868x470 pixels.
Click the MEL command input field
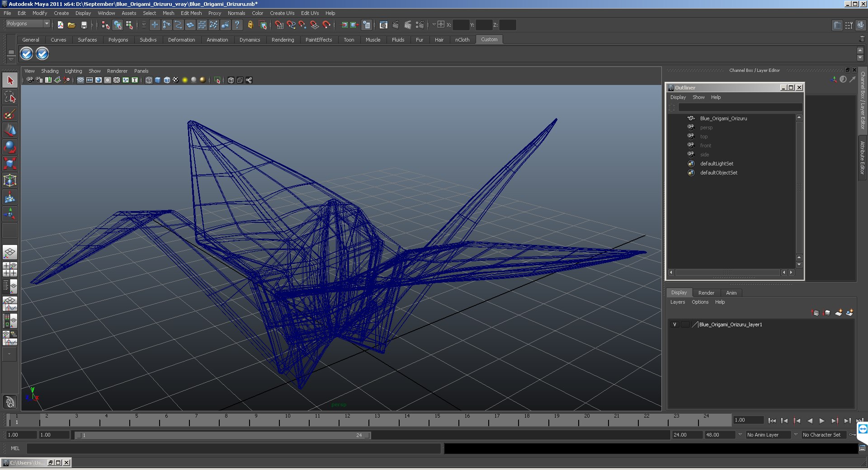pyautogui.click(x=234, y=448)
